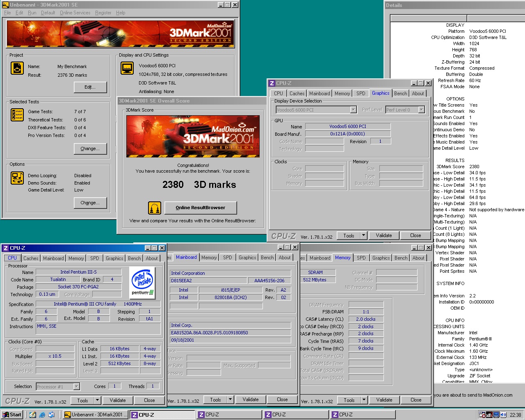Click the Multiplier field showing x 10.5

tap(55, 356)
